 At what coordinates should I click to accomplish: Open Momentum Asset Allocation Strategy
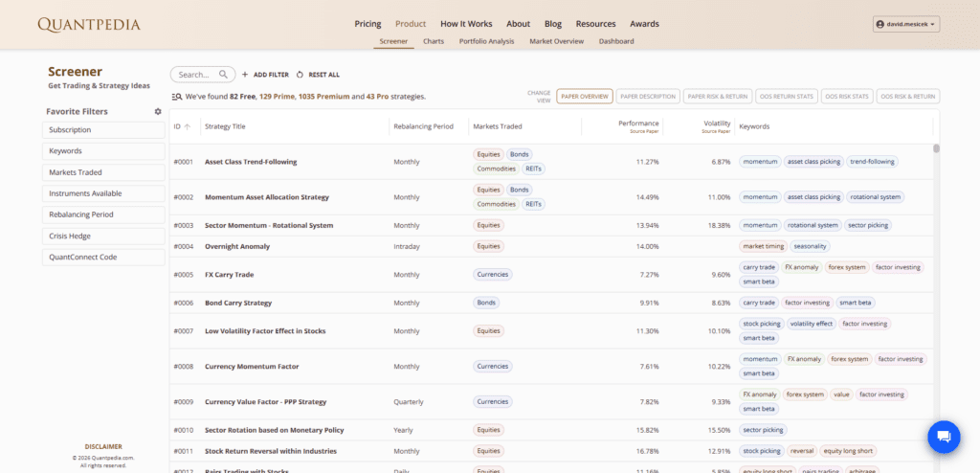pyautogui.click(x=267, y=197)
